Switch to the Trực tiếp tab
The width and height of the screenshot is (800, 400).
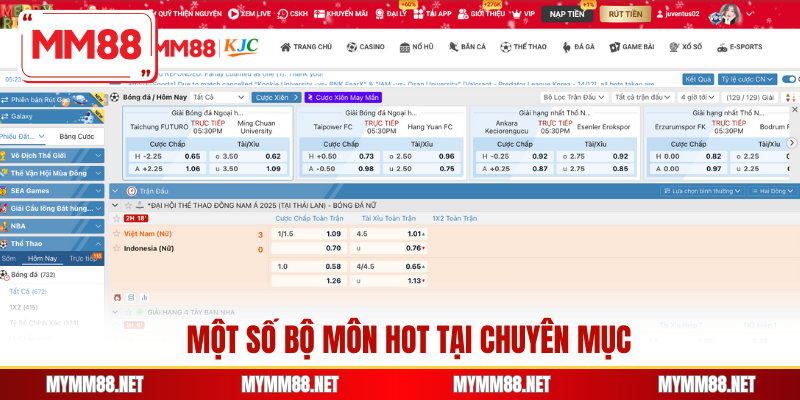(83, 259)
